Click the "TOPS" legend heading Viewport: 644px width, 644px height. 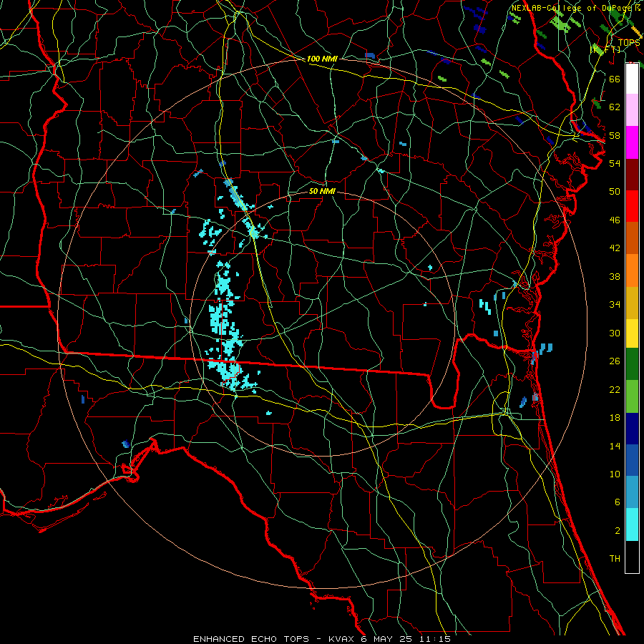pos(629,42)
